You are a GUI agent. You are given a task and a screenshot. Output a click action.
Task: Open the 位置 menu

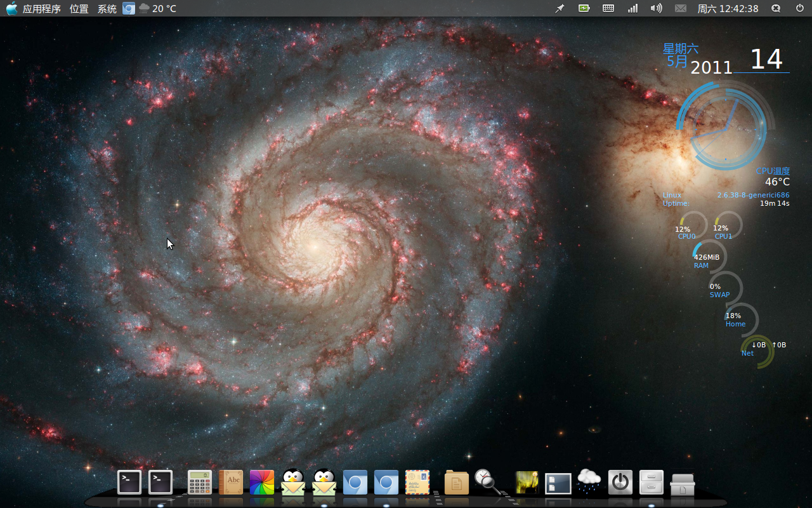pos(79,9)
